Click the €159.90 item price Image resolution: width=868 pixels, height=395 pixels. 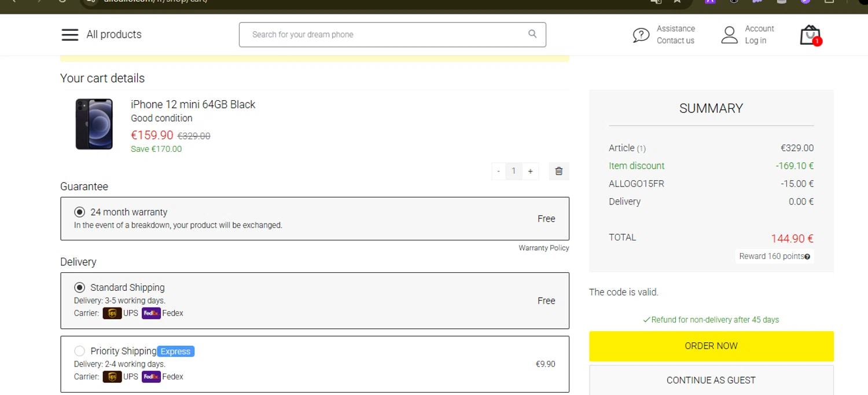(x=152, y=135)
